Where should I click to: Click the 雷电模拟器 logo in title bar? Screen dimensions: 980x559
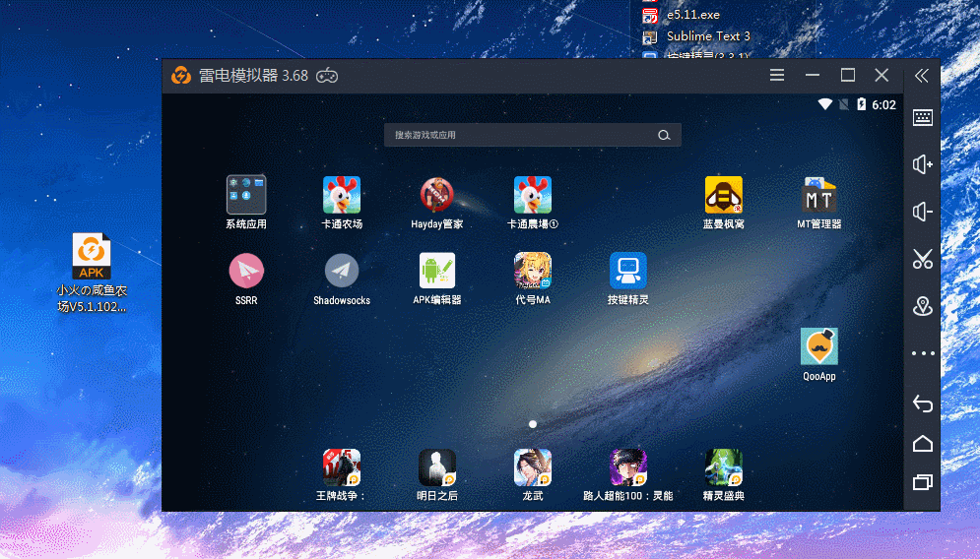coord(181,76)
